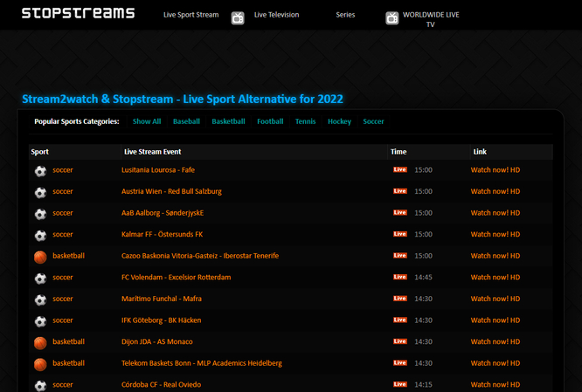Click the Live badge for IFK Göteborg match
Image resolution: width=582 pixels, height=392 pixels.
click(400, 320)
